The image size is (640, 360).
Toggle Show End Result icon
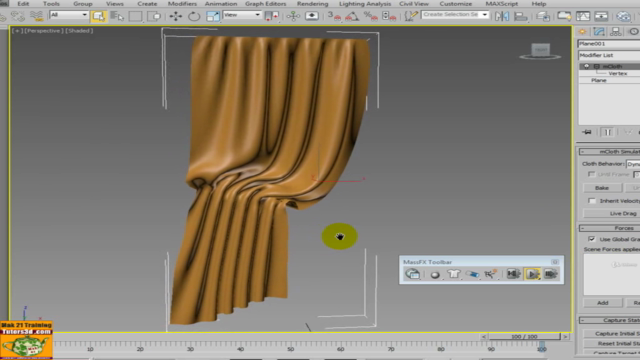(608, 132)
